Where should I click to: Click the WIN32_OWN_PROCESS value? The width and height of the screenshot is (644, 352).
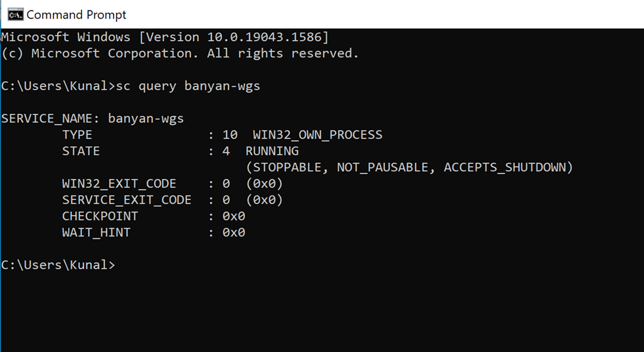click(x=317, y=135)
